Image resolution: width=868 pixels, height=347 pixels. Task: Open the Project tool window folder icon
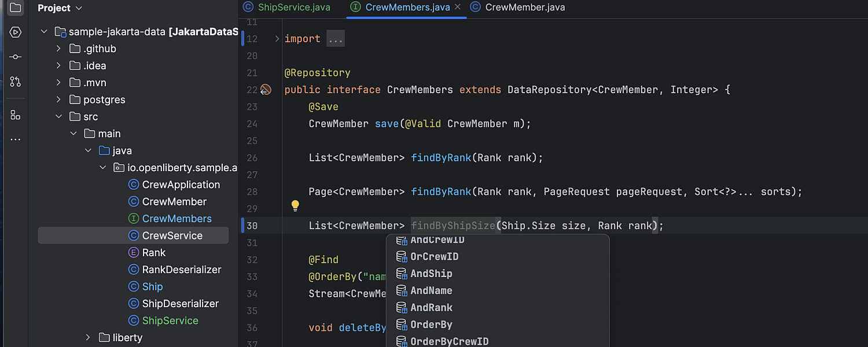coord(16,8)
